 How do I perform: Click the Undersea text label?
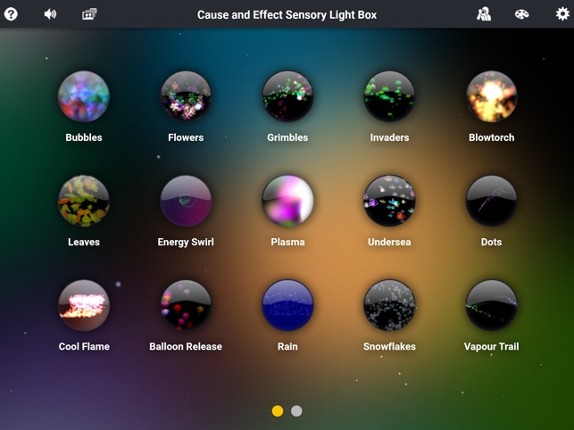(x=390, y=242)
